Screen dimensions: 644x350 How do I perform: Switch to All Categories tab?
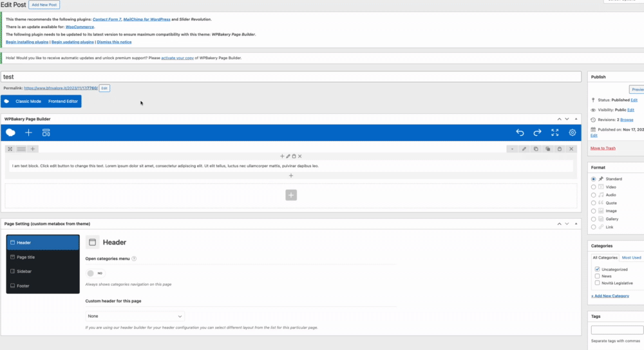pos(605,258)
